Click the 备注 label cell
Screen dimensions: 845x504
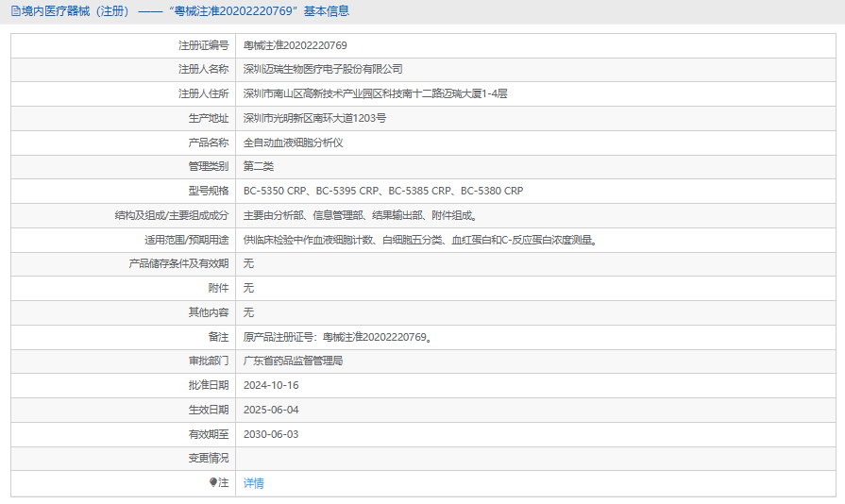point(124,337)
